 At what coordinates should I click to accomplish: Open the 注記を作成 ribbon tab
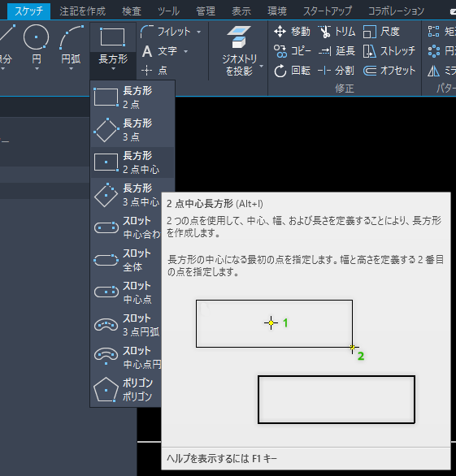pyautogui.click(x=83, y=11)
